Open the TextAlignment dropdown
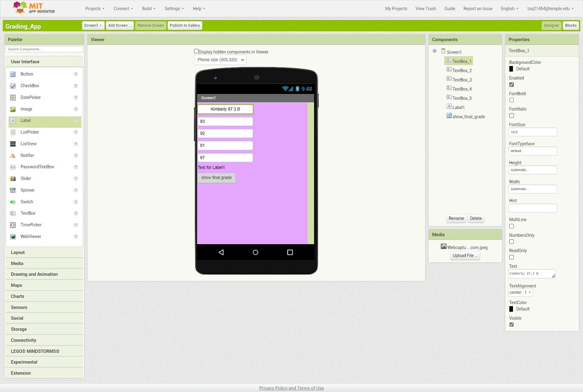 pyautogui.click(x=520, y=292)
